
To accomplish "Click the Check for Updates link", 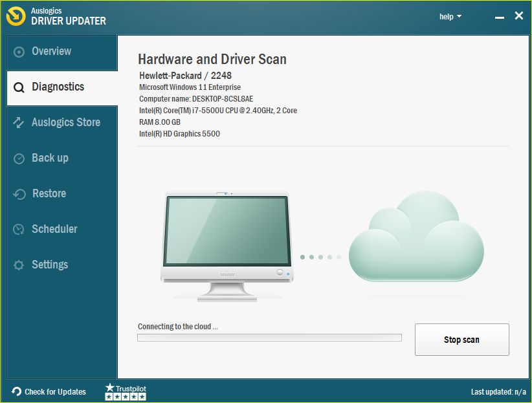I will coord(55,392).
